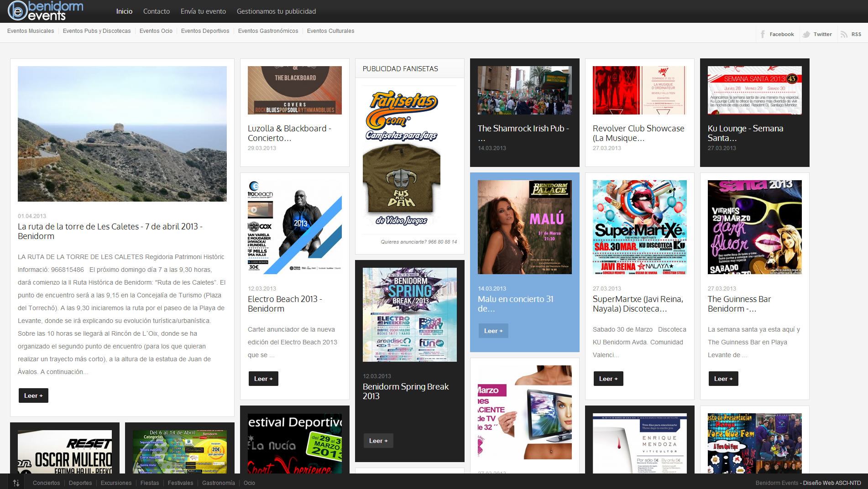Open the SuperMartXé poster thumbnail
Screen dimensions: 868x489
tap(639, 227)
